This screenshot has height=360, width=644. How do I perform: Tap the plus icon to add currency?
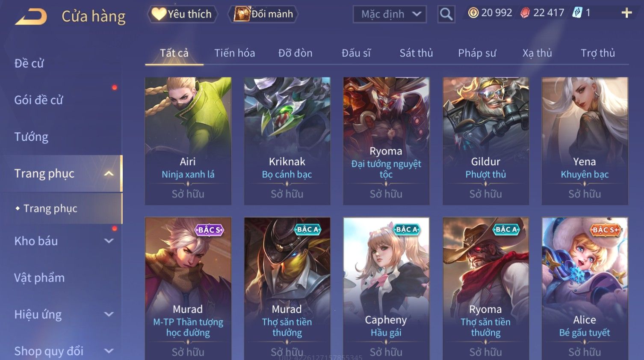pyautogui.click(x=626, y=13)
